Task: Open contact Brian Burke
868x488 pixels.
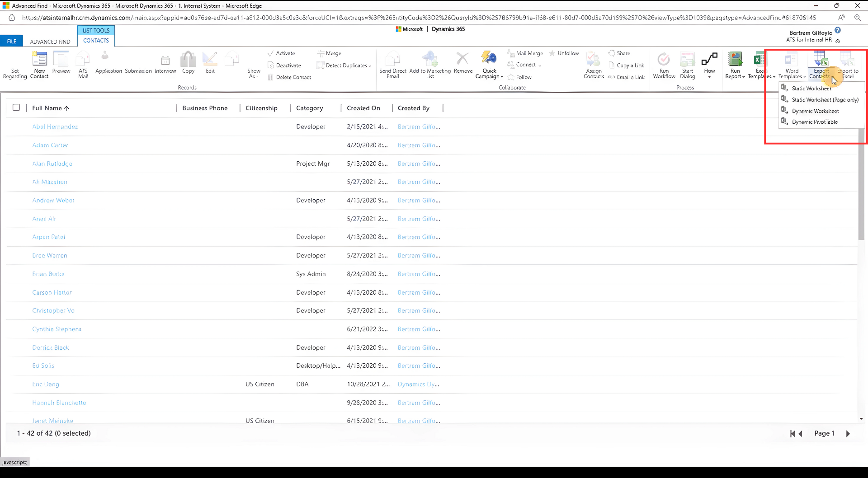Action: click(x=48, y=274)
